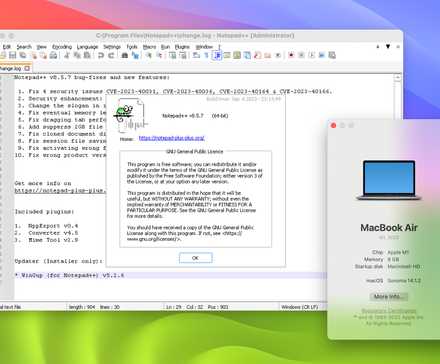Open the Macro menu
The width and height of the screenshot is (440, 364).
(x=149, y=47)
